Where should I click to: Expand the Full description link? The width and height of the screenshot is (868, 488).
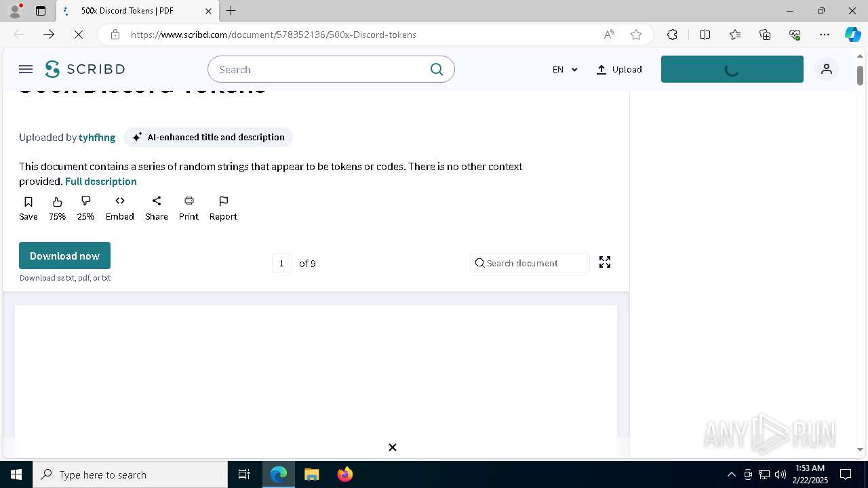pos(101,181)
